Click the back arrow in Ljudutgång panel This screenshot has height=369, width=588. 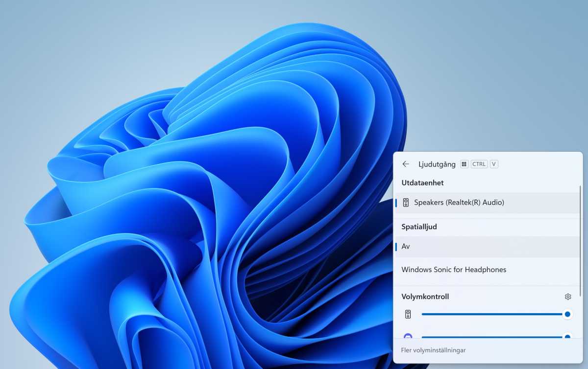point(405,164)
